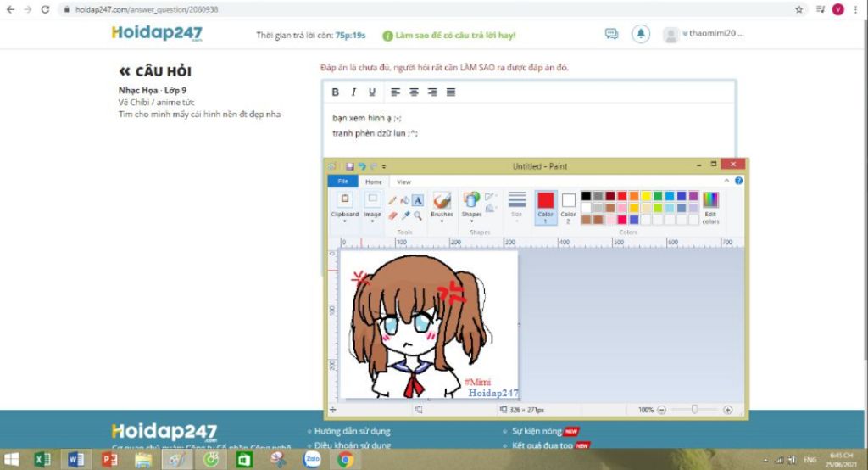
Task: Switch to the View tab in Paint
Action: [x=403, y=182]
